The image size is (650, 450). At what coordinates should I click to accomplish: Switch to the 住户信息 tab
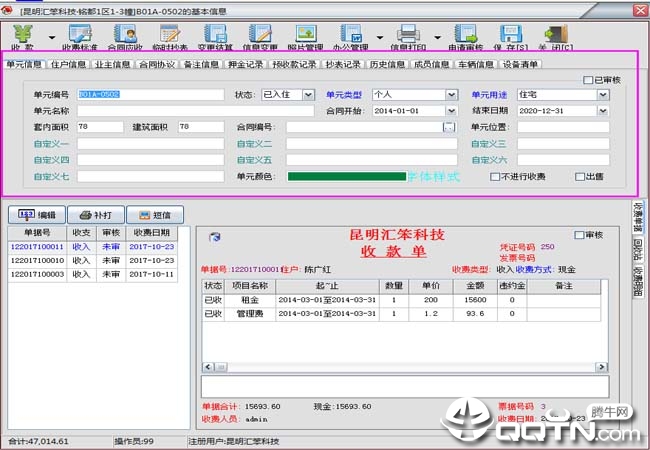[68, 64]
